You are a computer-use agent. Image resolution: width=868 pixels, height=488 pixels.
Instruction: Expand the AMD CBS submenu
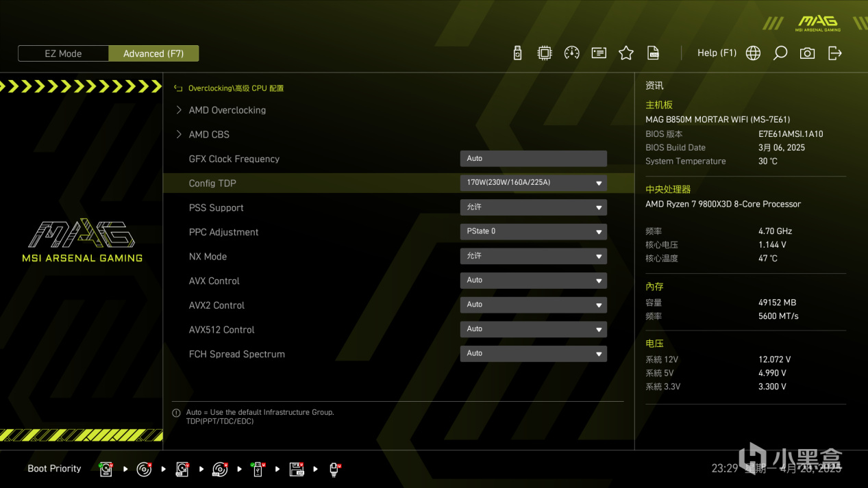click(x=209, y=135)
